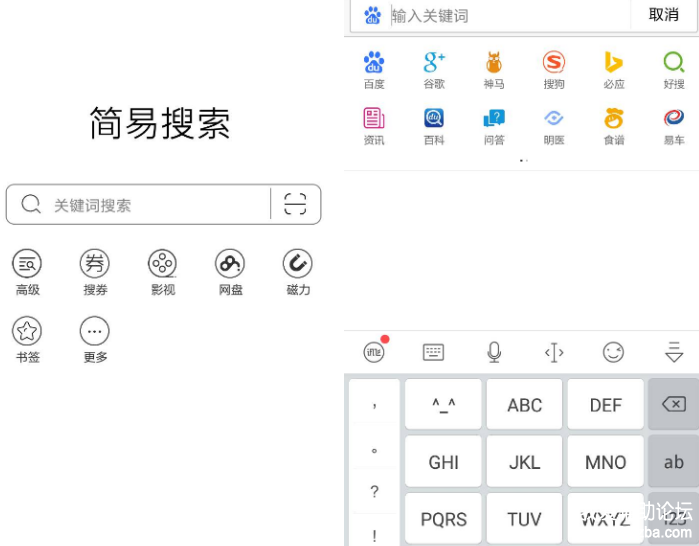The image size is (699, 546).
Task: Tap the ^_^ emoticon key
Action: coord(443,404)
